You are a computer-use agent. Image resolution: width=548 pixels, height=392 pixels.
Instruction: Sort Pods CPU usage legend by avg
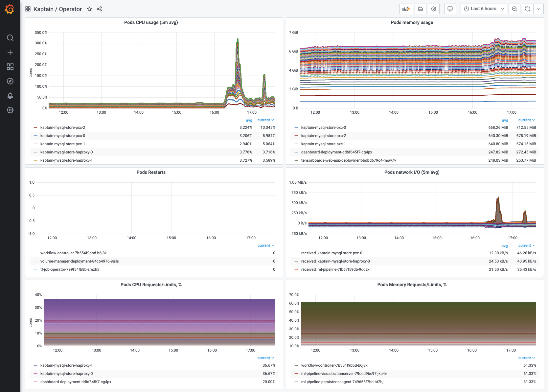tap(249, 120)
